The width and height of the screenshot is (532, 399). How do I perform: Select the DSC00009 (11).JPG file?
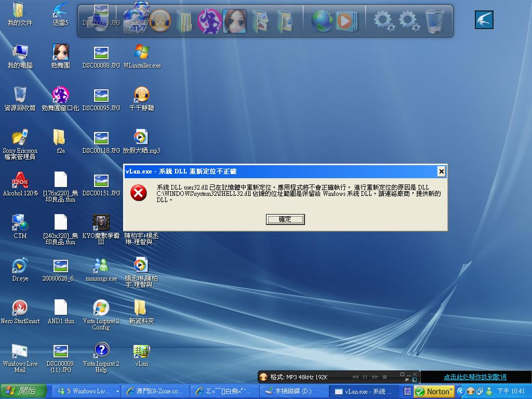coord(60,358)
